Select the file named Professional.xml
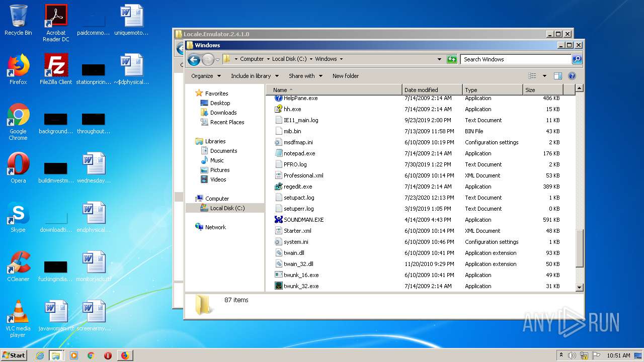This screenshot has height=362, width=644. (303, 175)
